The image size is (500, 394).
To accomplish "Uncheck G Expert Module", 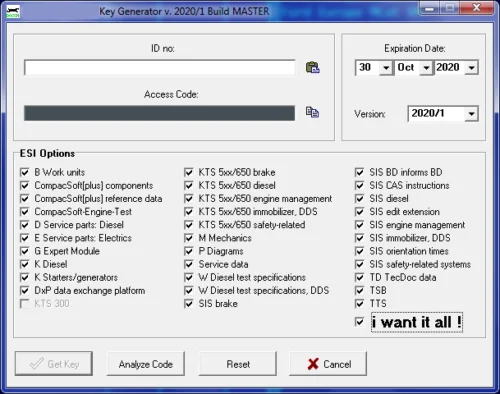I will (x=25, y=251).
